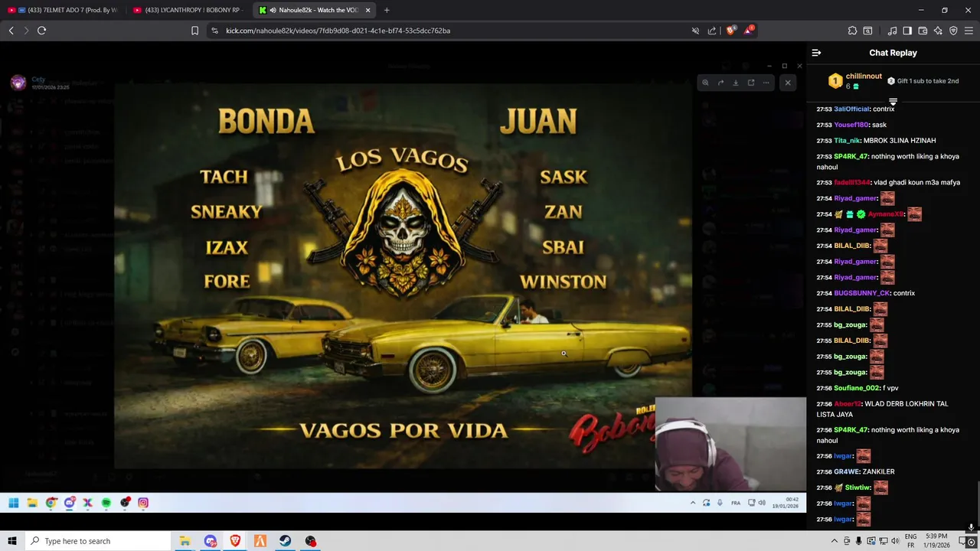Viewport: 980px width, 551px height.
Task: Open a new browser tab
Action: 387,10
